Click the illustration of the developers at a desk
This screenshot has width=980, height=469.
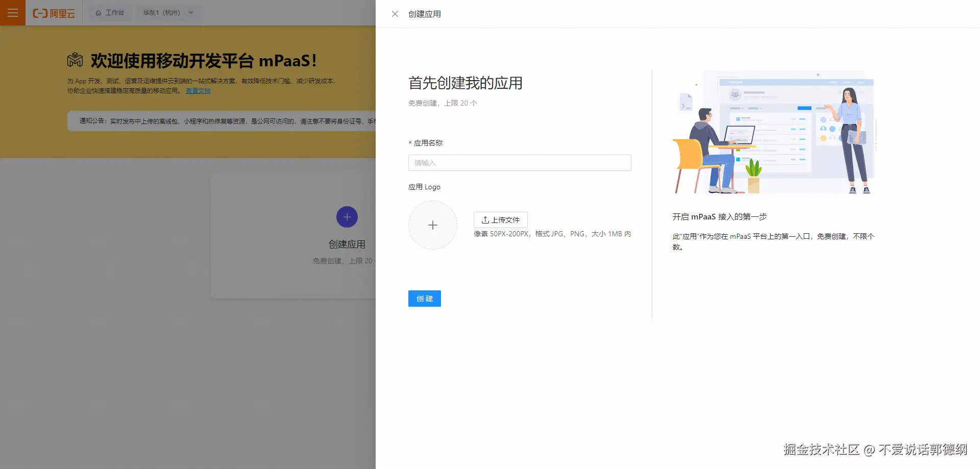click(774, 132)
